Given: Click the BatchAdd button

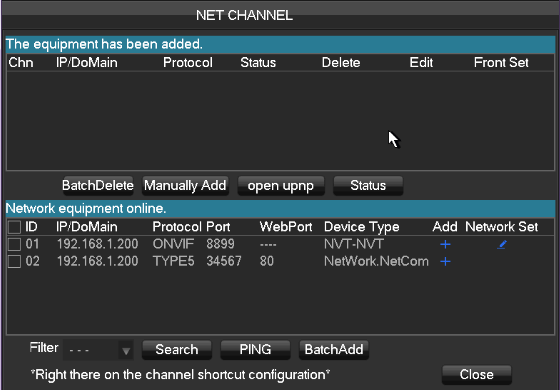Looking at the screenshot, I should coord(334,350).
